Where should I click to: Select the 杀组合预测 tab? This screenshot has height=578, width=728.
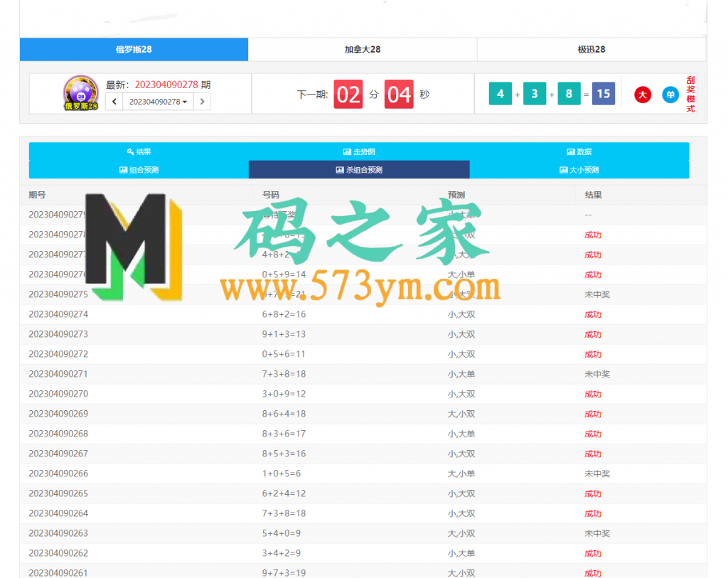pyautogui.click(x=359, y=170)
